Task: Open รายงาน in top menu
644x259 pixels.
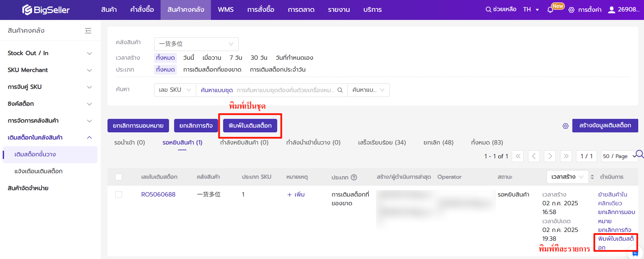Action: pos(339,10)
